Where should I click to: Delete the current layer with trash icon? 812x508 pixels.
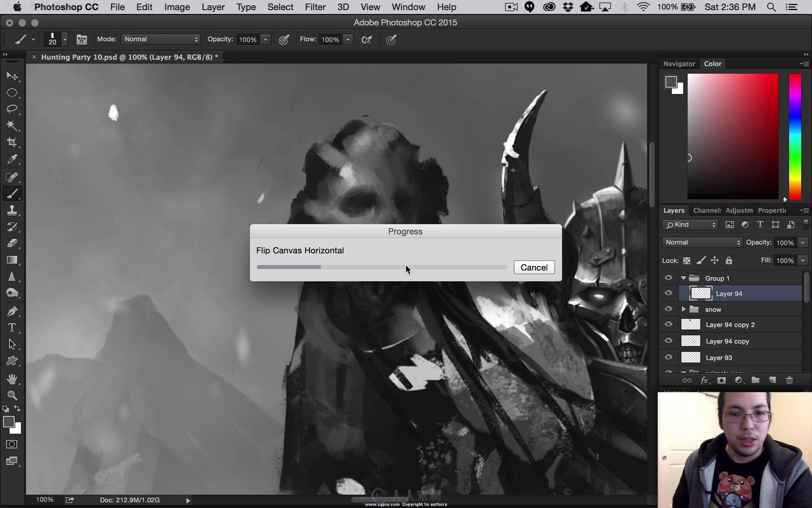(789, 380)
